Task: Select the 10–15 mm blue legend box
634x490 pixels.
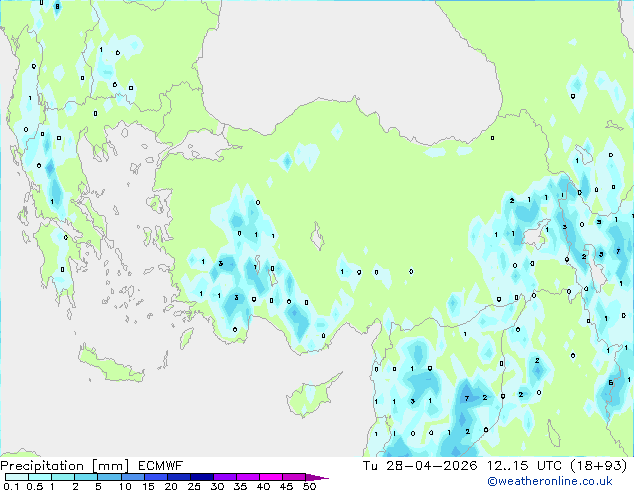Action: pos(132,477)
